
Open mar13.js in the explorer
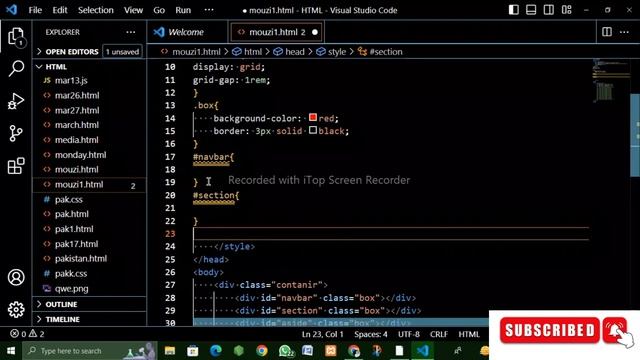tap(71, 80)
